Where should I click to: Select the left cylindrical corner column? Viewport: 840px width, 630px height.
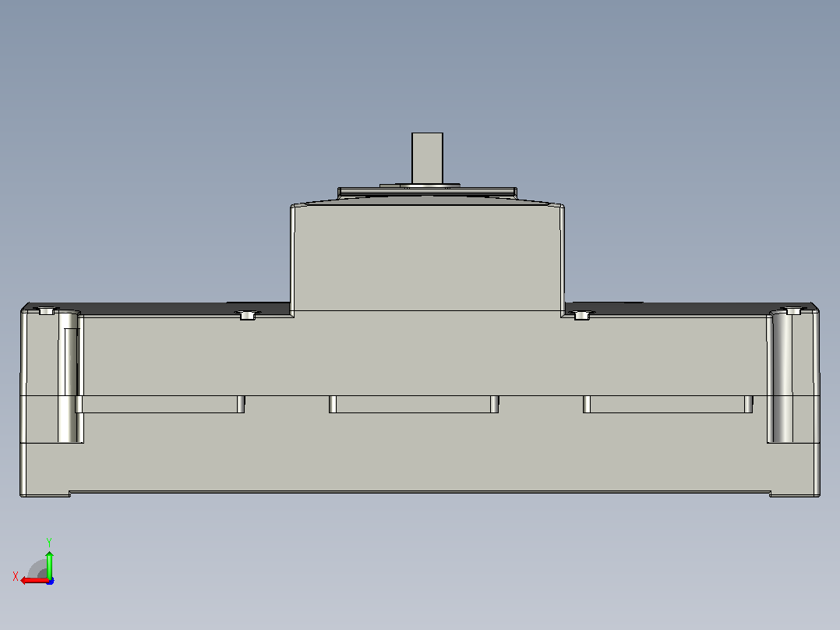click(70, 377)
